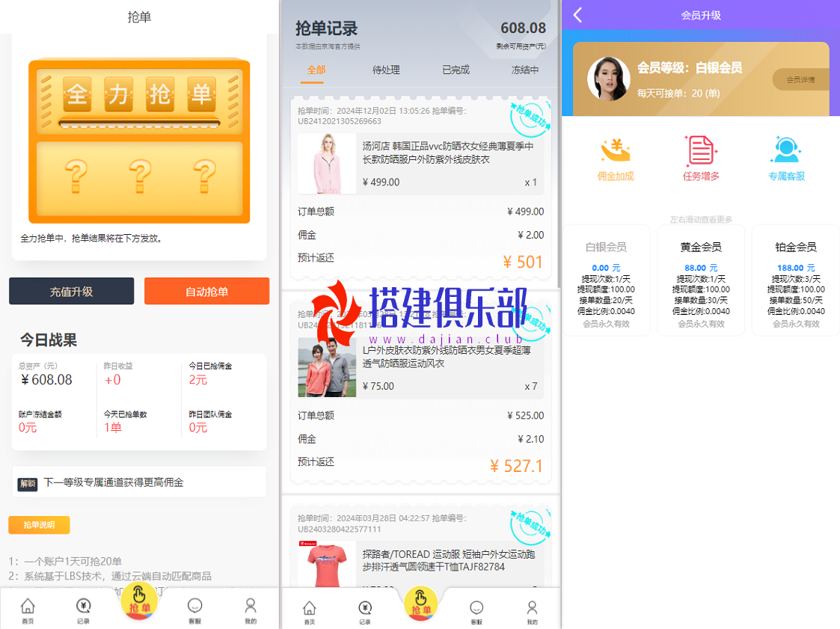Screen dimensions: 840x629
Task: Tap the round 抢单 hand icon on the 抢单记录 screen
Action: click(x=420, y=604)
